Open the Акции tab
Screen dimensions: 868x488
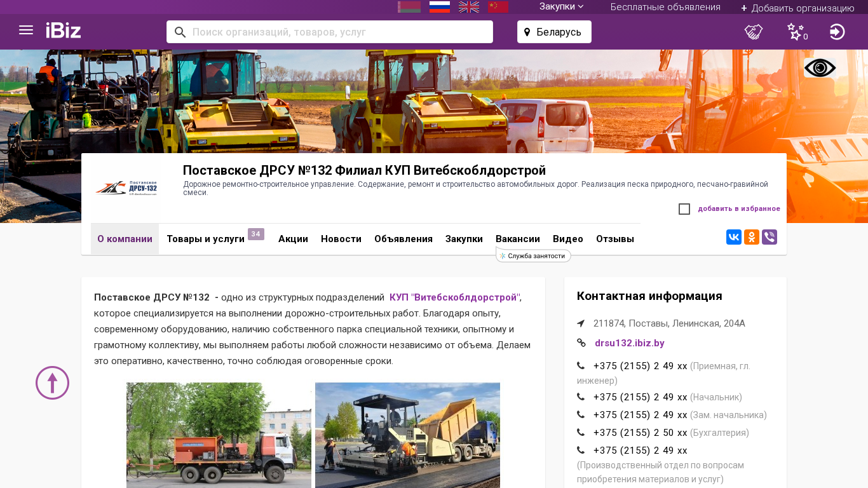(293, 239)
